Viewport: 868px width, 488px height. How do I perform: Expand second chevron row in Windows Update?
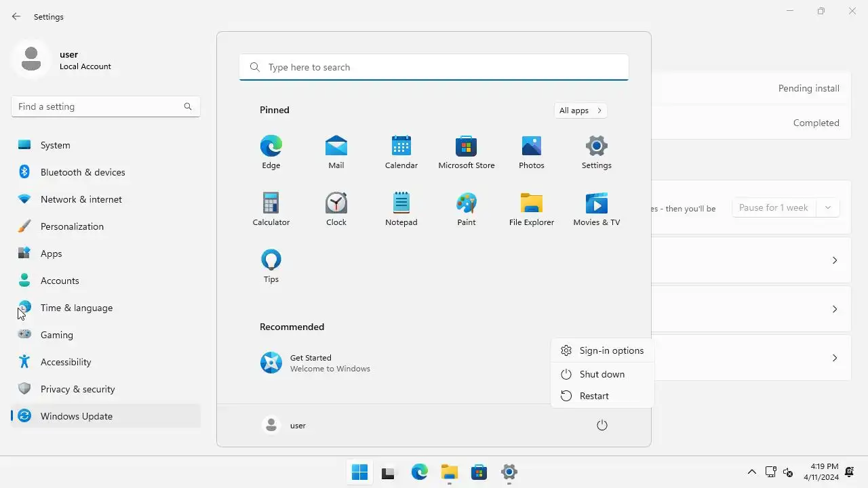[835, 309]
